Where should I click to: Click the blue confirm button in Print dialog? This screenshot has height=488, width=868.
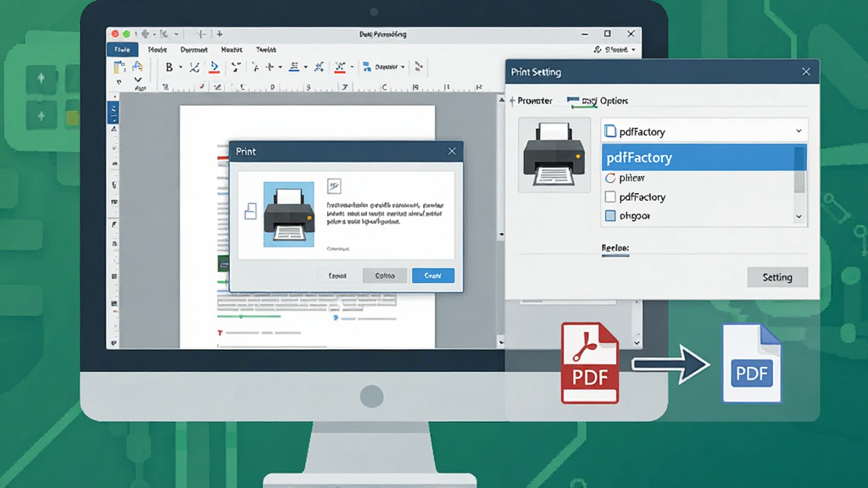coord(433,275)
